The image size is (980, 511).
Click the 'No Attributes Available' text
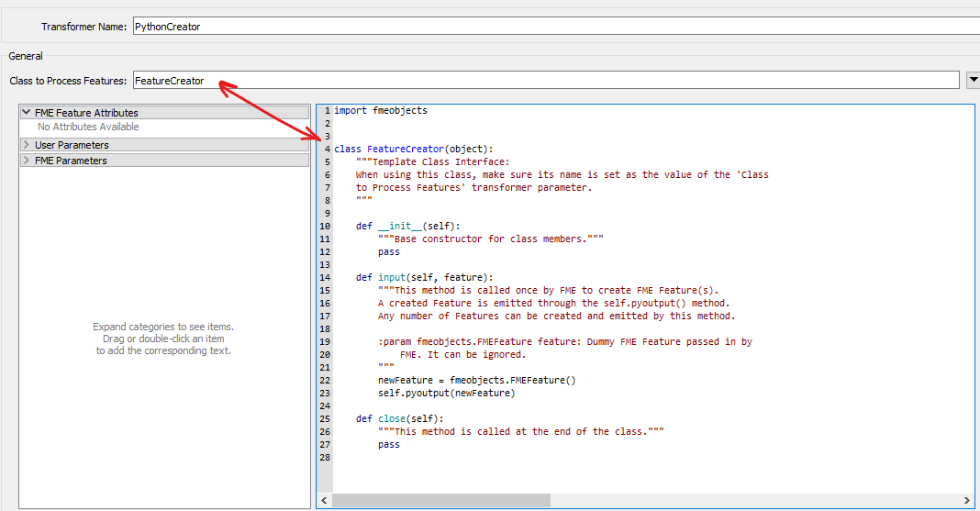coord(88,127)
